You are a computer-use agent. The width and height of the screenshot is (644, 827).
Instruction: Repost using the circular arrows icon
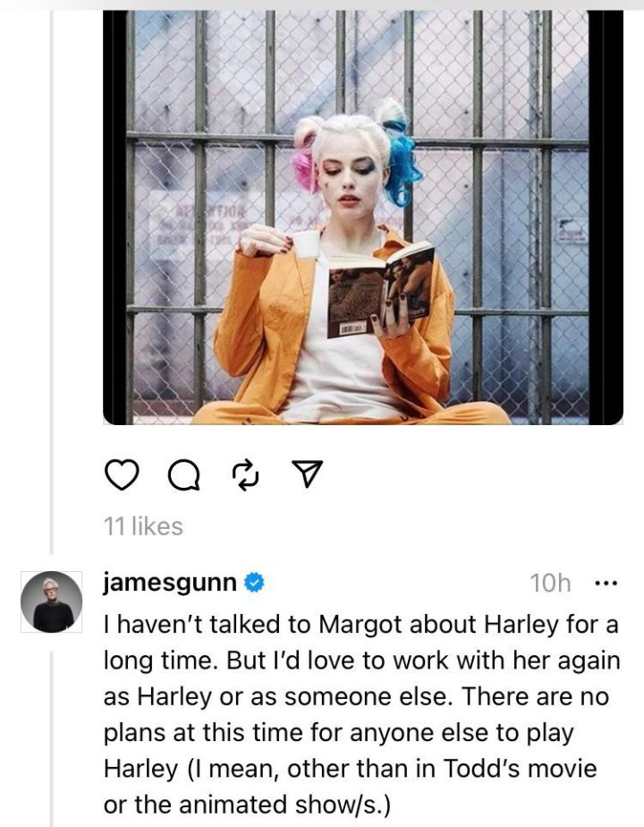[x=246, y=474]
